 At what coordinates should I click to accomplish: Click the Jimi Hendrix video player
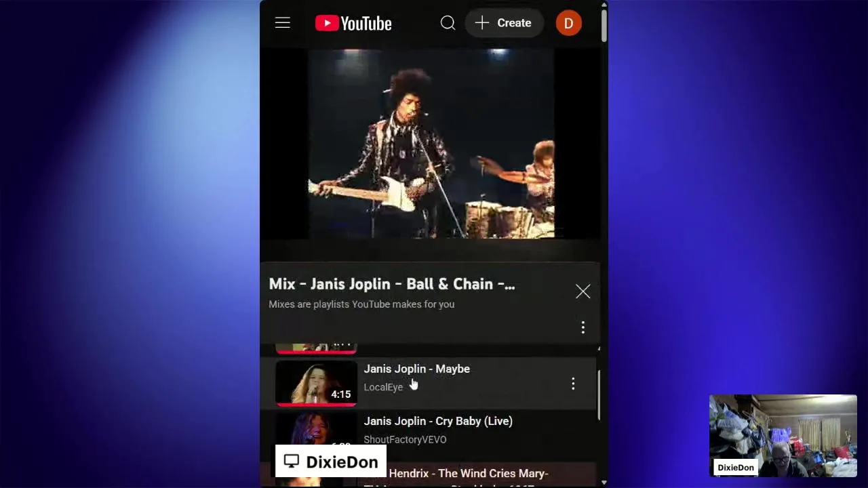(431, 144)
